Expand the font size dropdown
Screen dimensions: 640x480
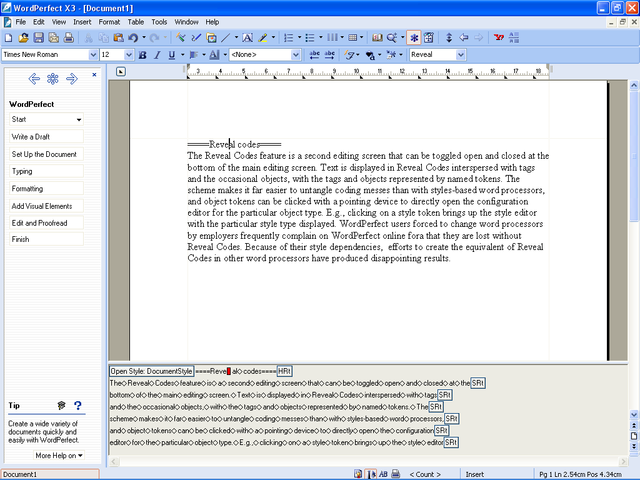click(x=129, y=55)
